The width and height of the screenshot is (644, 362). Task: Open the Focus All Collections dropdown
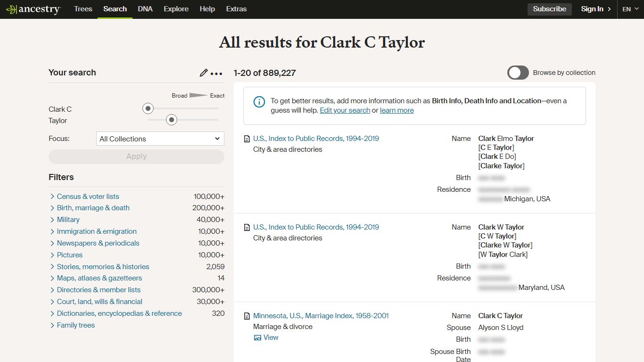click(160, 139)
